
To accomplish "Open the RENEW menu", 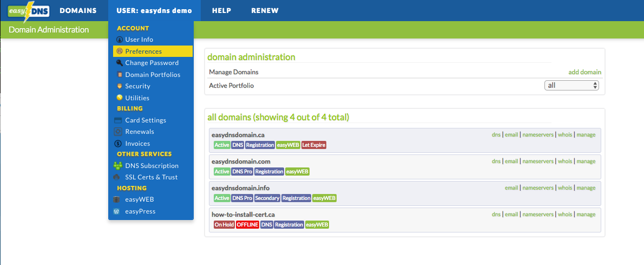I will [265, 11].
